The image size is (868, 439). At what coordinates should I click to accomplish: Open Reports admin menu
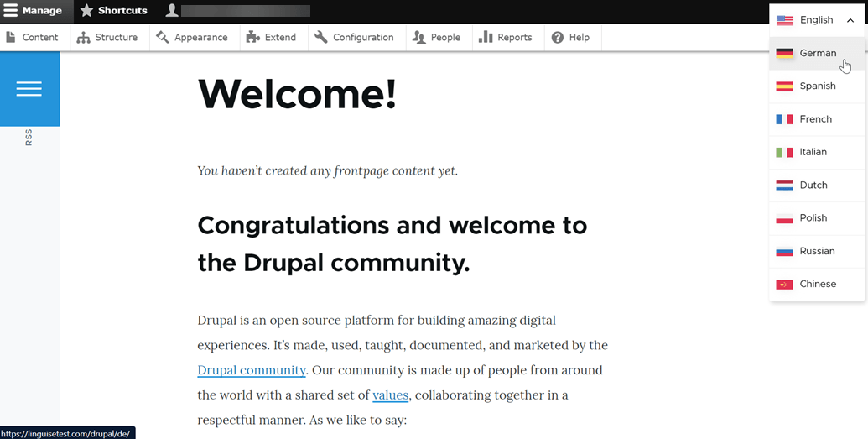pyautogui.click(x=508, y=37)
